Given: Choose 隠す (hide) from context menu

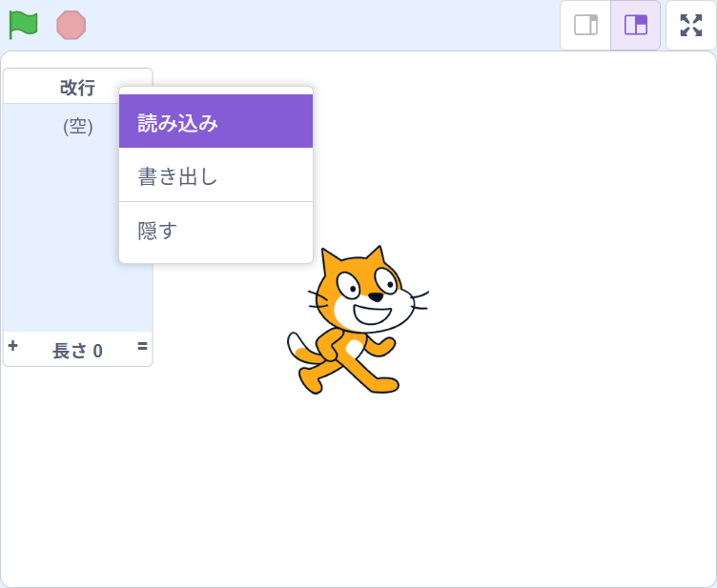Looking at the screenshot, I should [215, 231].
